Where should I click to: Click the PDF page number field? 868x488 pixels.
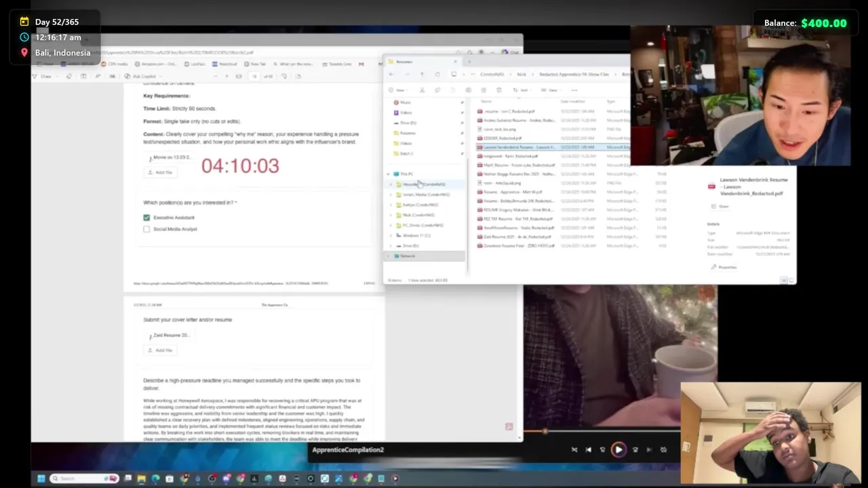(254, 76)
